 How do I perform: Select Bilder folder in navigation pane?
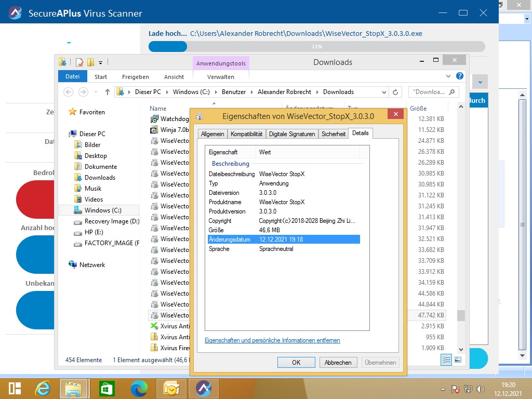tap(87, 145)
